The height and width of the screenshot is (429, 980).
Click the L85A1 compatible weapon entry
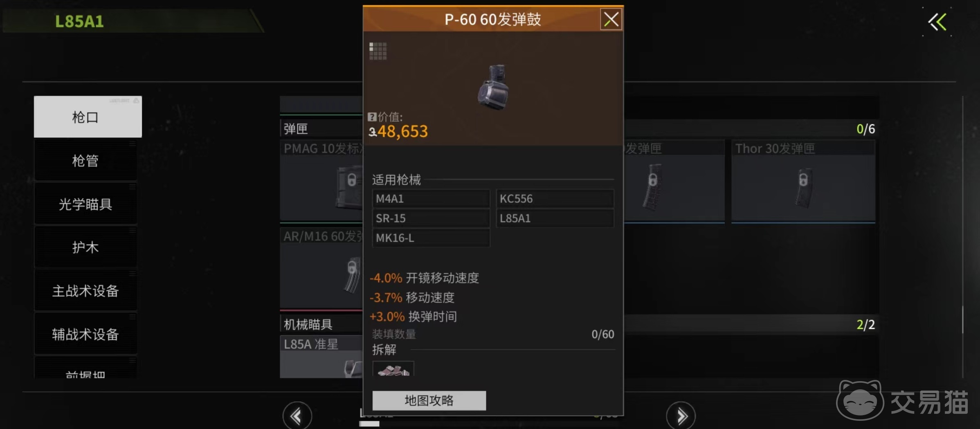pos(555,218)
